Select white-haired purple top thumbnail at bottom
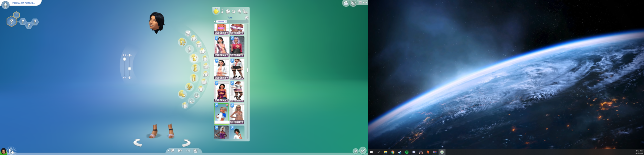 221,132
